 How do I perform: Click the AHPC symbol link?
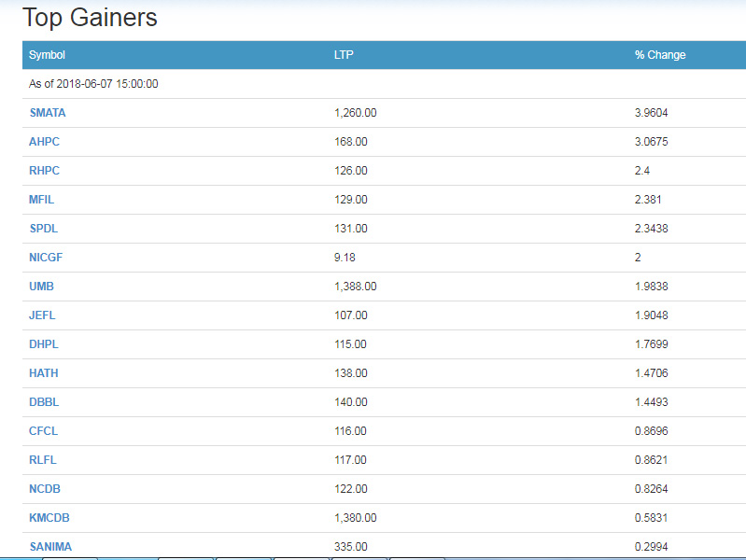[x=45, y=142]
